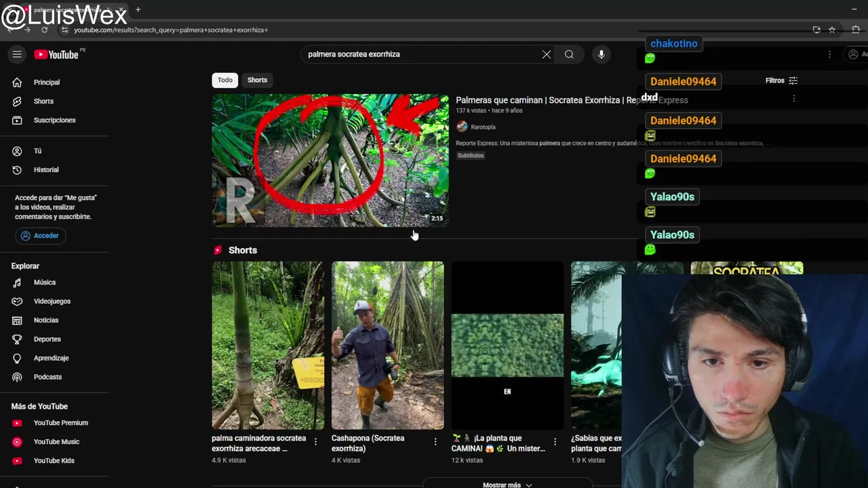Open Cashapona short thumbnail

387,345
